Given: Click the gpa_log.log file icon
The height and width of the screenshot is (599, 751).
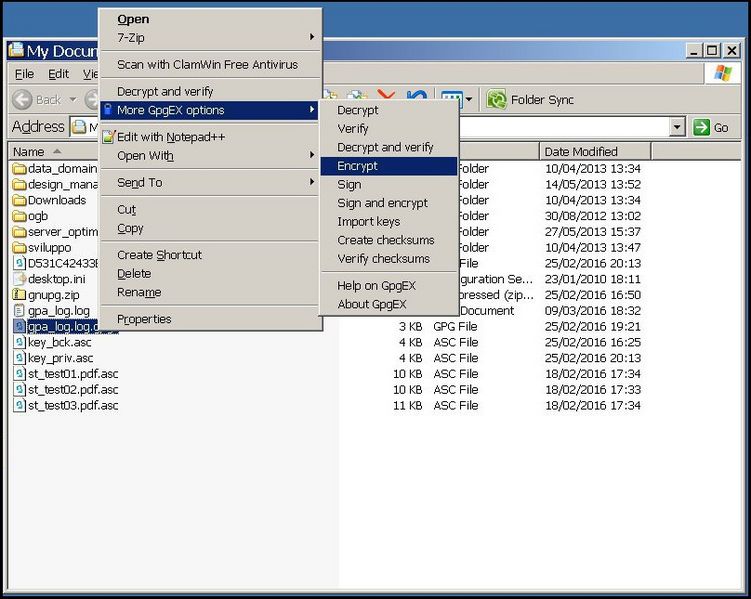Looking at the screenshot, I should point(19,311).
